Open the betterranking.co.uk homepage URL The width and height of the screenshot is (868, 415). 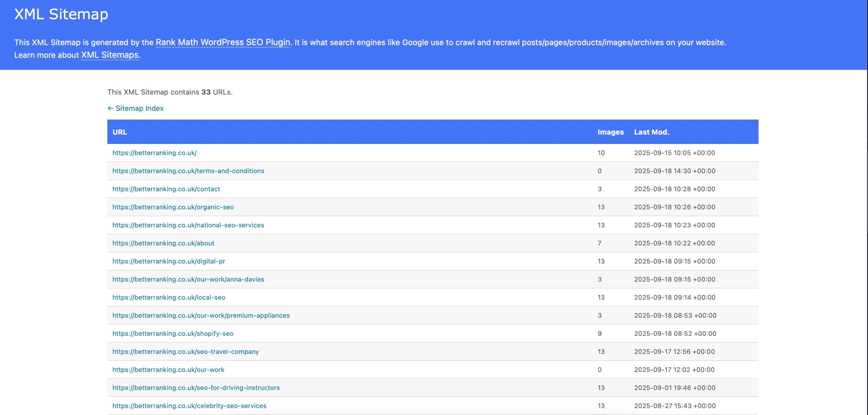(x=155, y=153)
